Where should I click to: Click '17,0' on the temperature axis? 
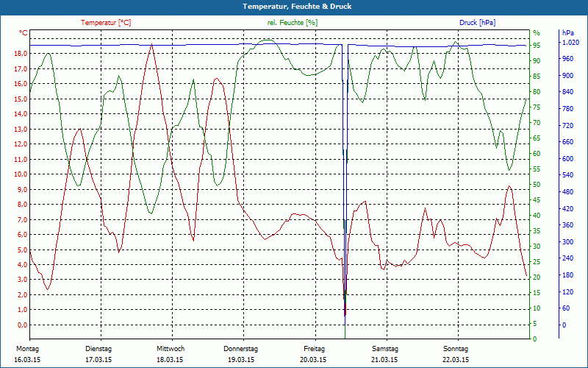(21, 68)
